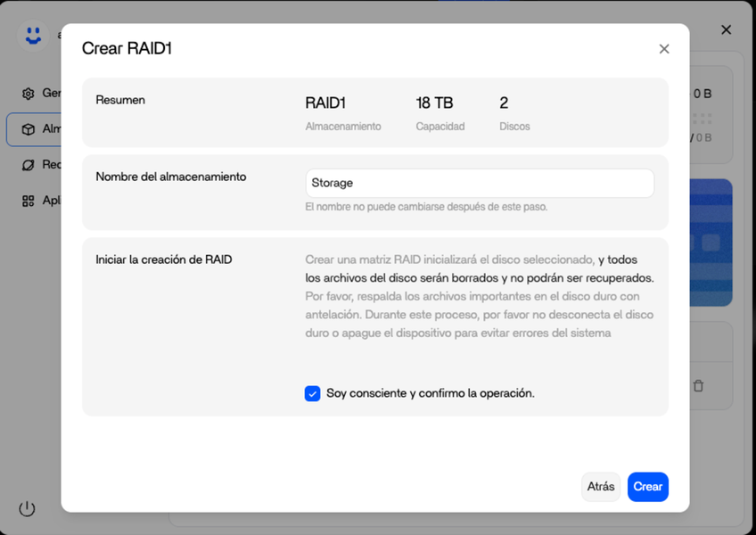
Task: Select the "Gen" sidebar menu label
Action: click(51, 94)
